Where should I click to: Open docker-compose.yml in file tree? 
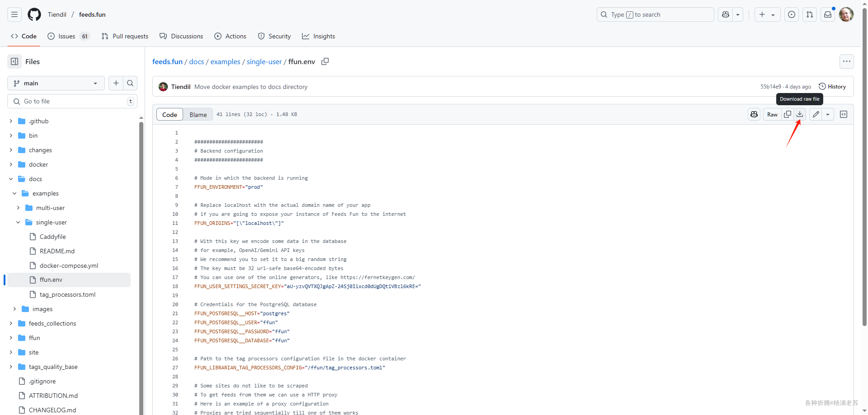pyautogui.click(x=69, y=266)
